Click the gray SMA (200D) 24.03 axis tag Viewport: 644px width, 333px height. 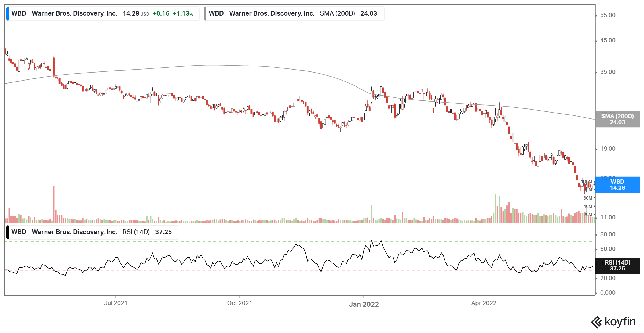pyautogui.click(x=617, y=119)
